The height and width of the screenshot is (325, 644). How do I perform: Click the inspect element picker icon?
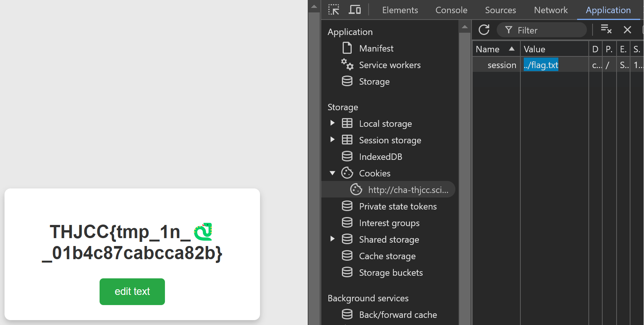[333, 10]
